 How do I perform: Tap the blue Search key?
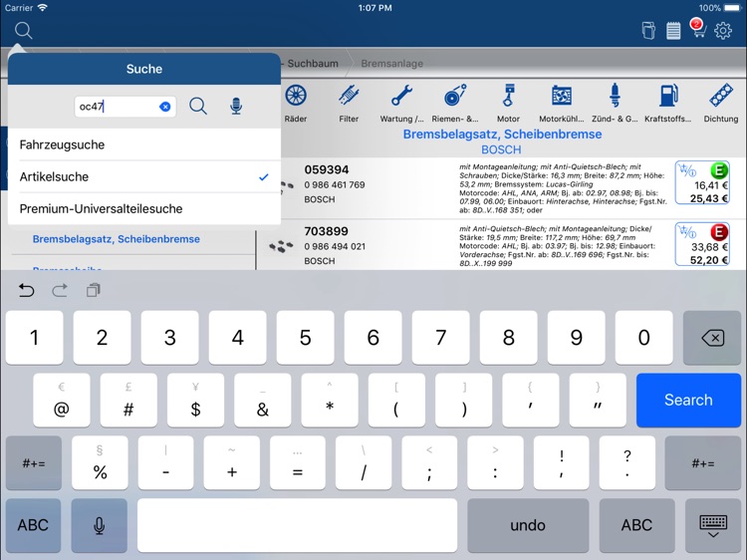(688, 401)
